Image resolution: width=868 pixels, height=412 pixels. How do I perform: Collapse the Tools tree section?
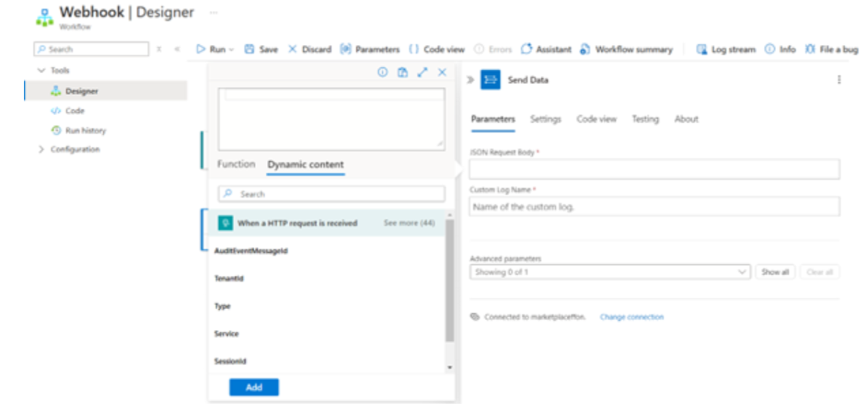click(x=41, y=70)
